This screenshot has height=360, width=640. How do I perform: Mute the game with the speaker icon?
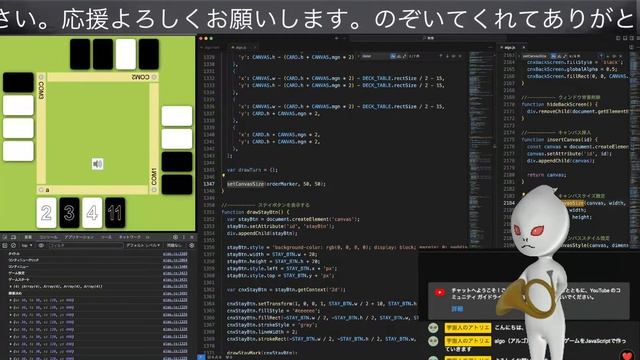coord(98,164)
